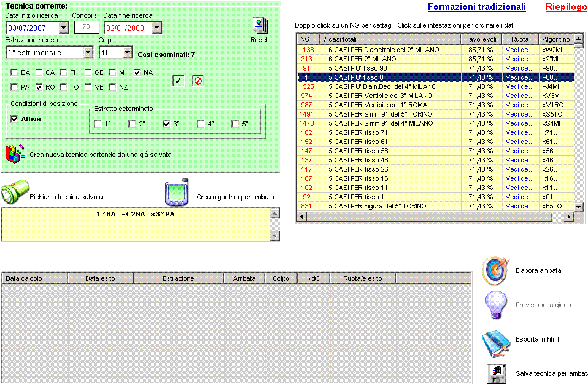
Task: Click results list scroll-down arrow
Action: [579, 207]
